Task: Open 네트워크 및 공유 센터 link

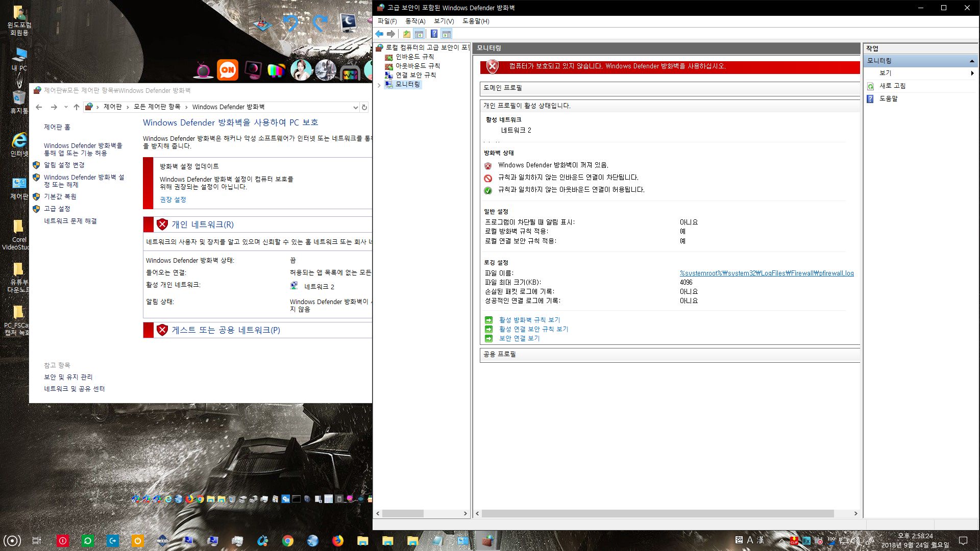Action: pyautogui.click(x=75, y=389)
